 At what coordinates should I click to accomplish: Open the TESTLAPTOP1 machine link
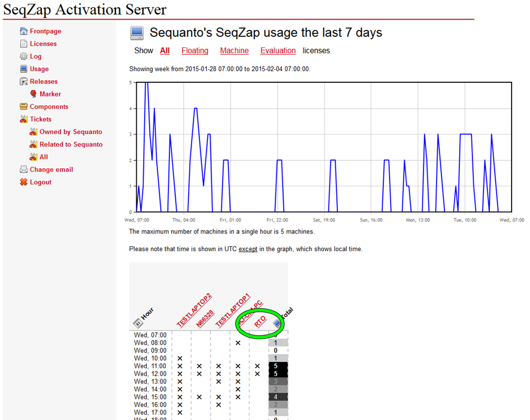[233, 311]
